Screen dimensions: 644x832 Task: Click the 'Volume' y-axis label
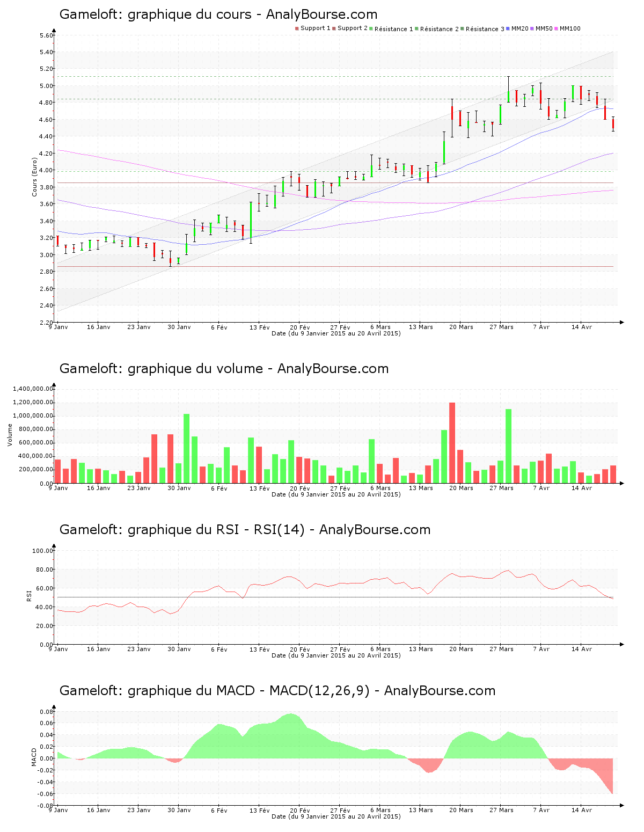pos(10,435)
